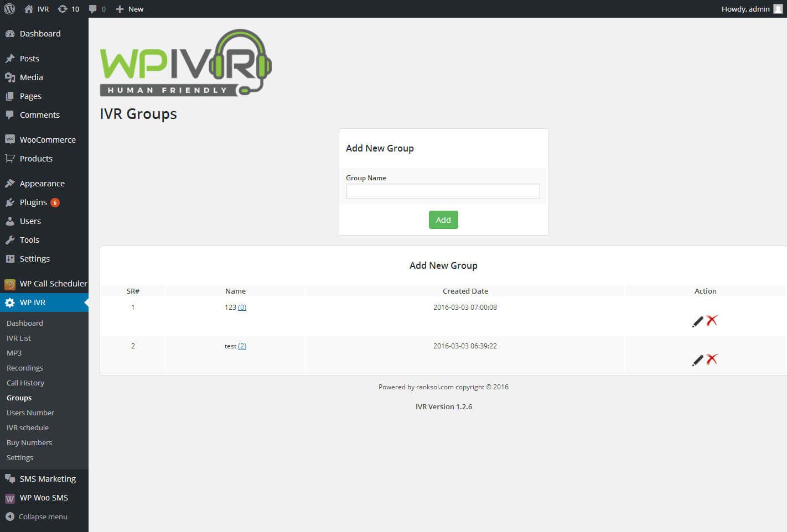Open Recordings submenu item
The image size is (787, 532).
point(25,368)
